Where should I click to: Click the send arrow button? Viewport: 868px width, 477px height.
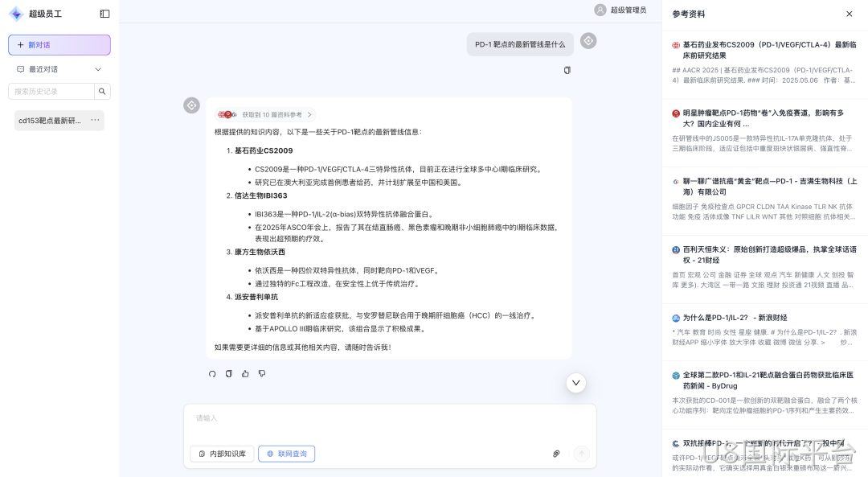click(x=581, y=454)
